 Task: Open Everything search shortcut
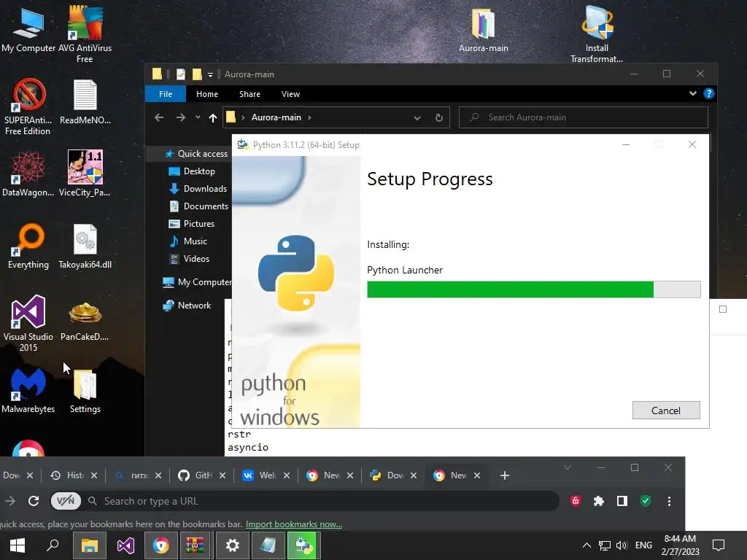point(28,246)
